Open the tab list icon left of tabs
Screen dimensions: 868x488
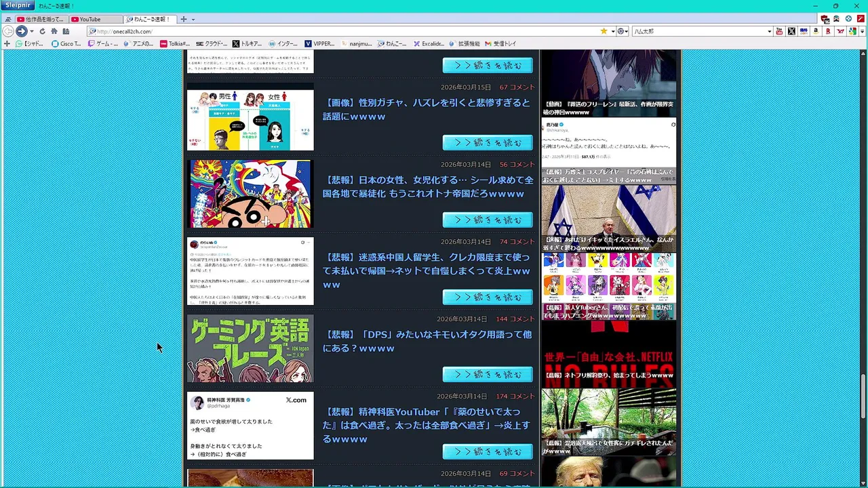tap(7, 19)
